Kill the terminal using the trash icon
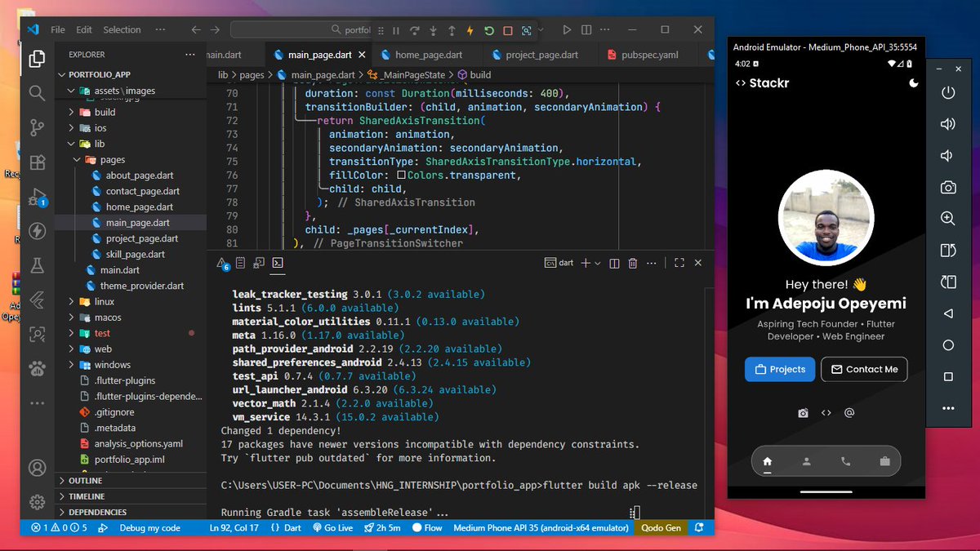Image resolution: width=980 pixels, height=551 pixels. coord(632,263)
